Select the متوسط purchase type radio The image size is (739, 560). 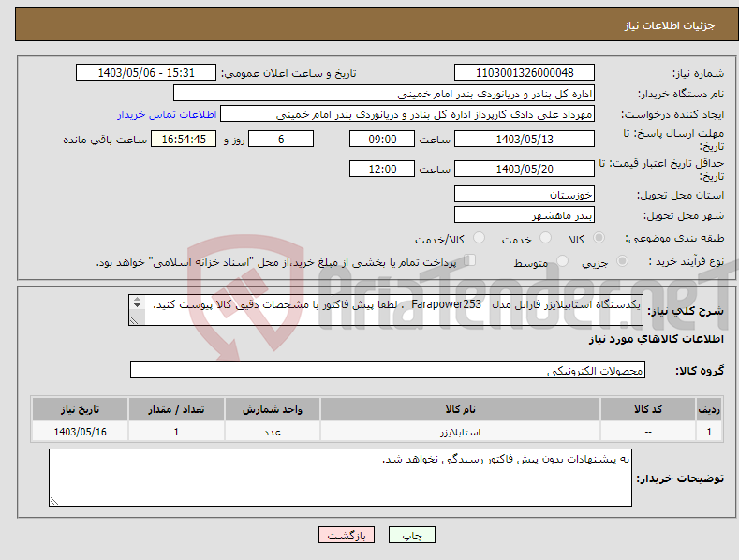pos(562,260)
